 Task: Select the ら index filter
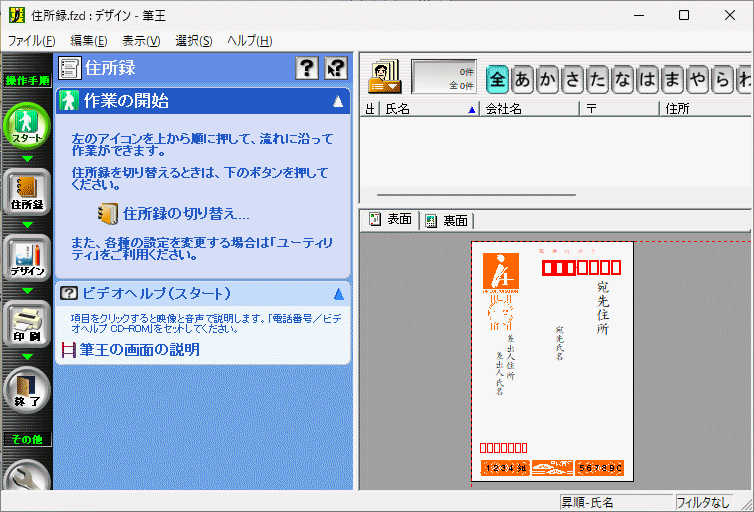click(x=723, y=79)
